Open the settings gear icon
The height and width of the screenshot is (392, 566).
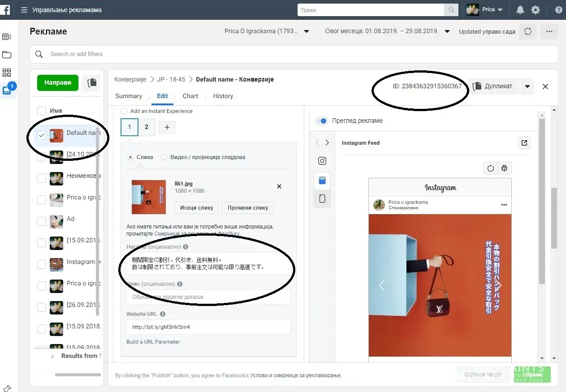(535, 10)
